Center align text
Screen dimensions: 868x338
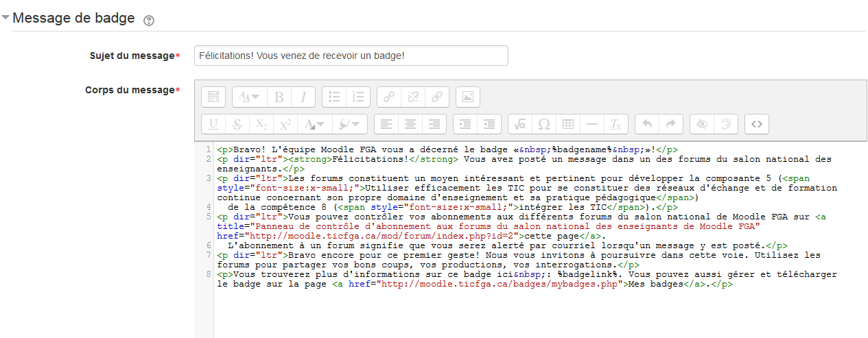coord(411,124)
